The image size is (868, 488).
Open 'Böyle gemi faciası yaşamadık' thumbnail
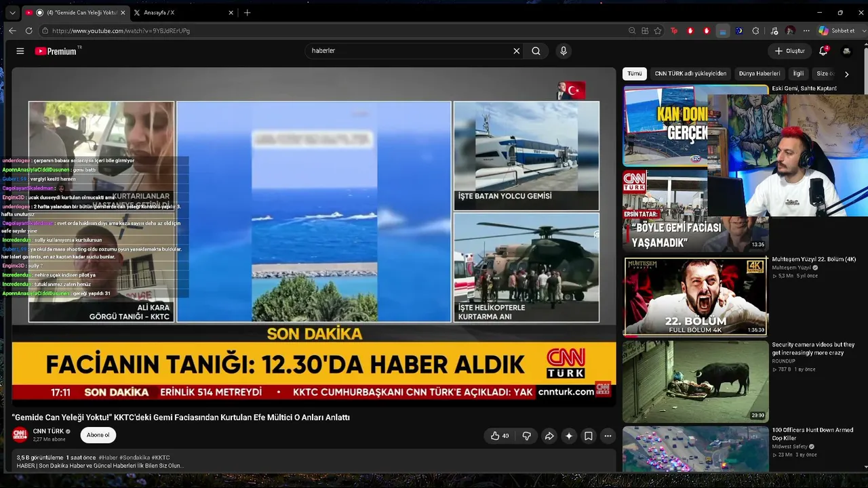695,211
